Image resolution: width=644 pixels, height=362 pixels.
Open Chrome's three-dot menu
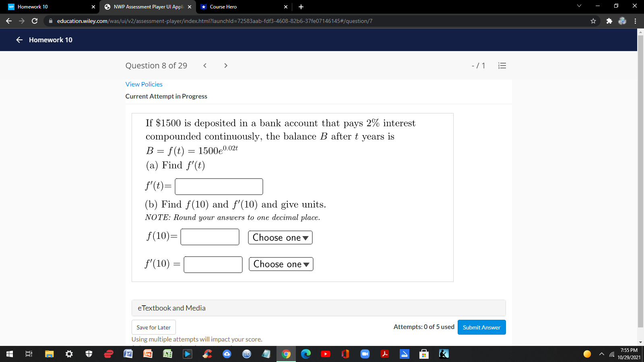tap(635, 21)
